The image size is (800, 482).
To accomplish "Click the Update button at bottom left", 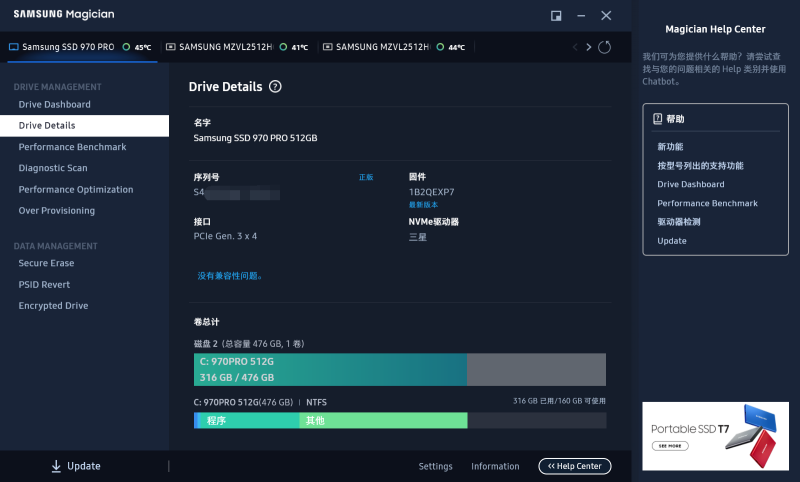I will click(x=76, y=466).
